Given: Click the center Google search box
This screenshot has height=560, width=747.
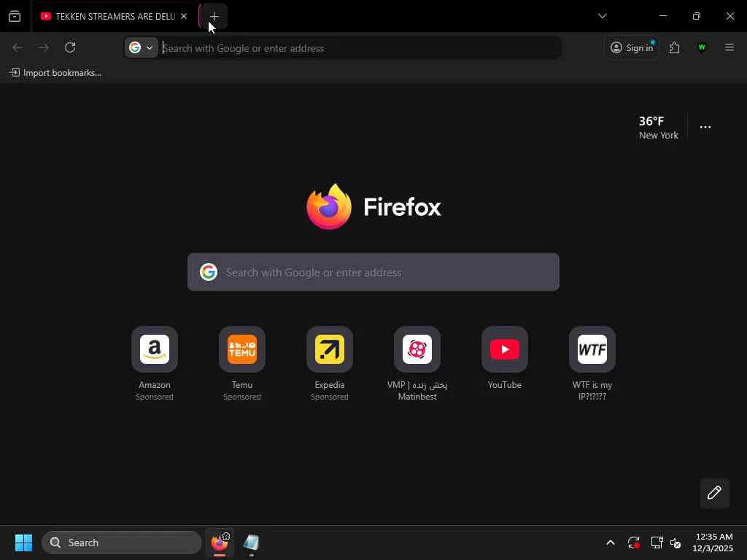Looking at the screenshot, I should coord(373,272).
